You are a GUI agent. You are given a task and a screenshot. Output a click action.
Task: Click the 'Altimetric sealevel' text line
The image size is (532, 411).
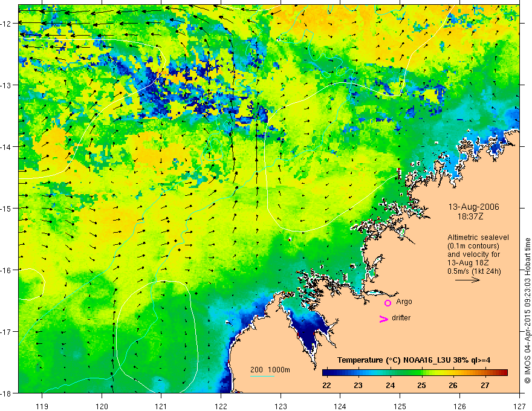click(x=478, y=238)
